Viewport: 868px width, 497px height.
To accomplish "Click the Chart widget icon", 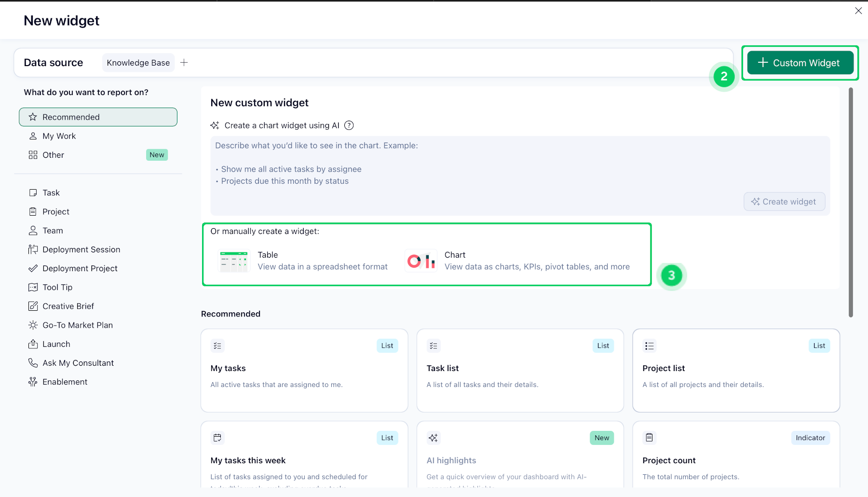I will point(421,261).
